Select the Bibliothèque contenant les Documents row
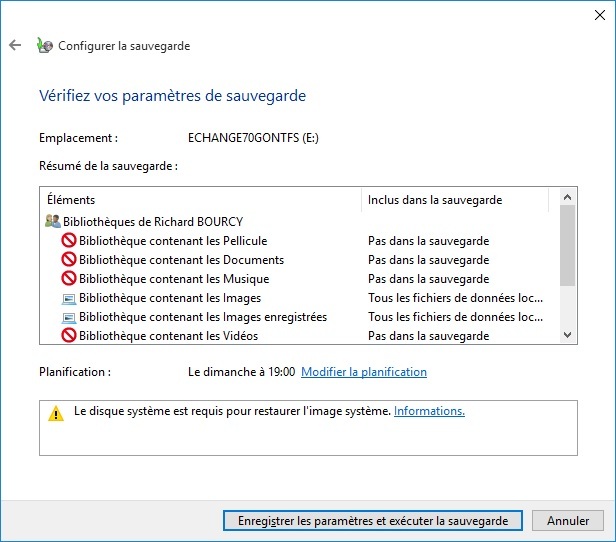This screenshot has height=542, width=616. (x=301, y=260)
